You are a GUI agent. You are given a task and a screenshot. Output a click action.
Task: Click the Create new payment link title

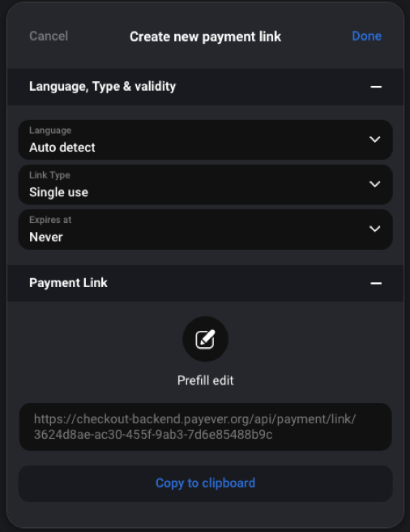click(205, 36)
